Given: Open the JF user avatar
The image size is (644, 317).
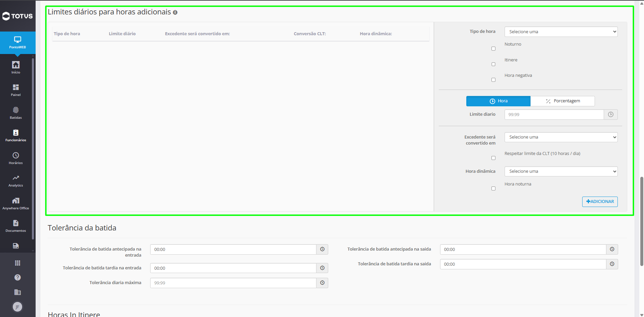Looking at the screenshot, I should click(17, 307).
